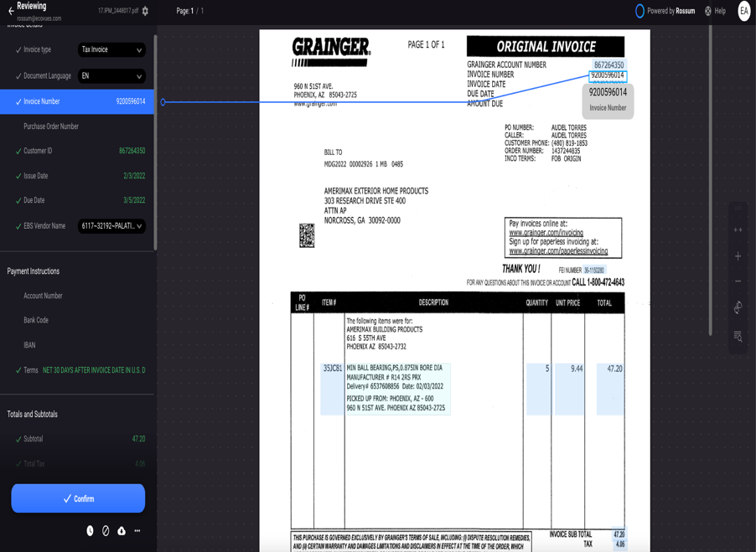Zoom out with the minus icon
The width and height of the screenshot is (756, 552).
[738, 281]
